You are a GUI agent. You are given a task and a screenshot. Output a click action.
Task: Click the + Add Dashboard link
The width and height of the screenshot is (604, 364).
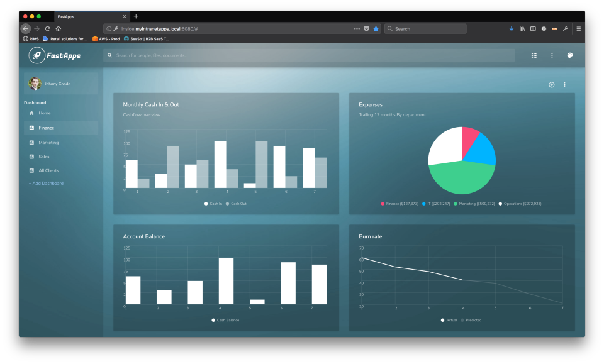coord(46,184)
